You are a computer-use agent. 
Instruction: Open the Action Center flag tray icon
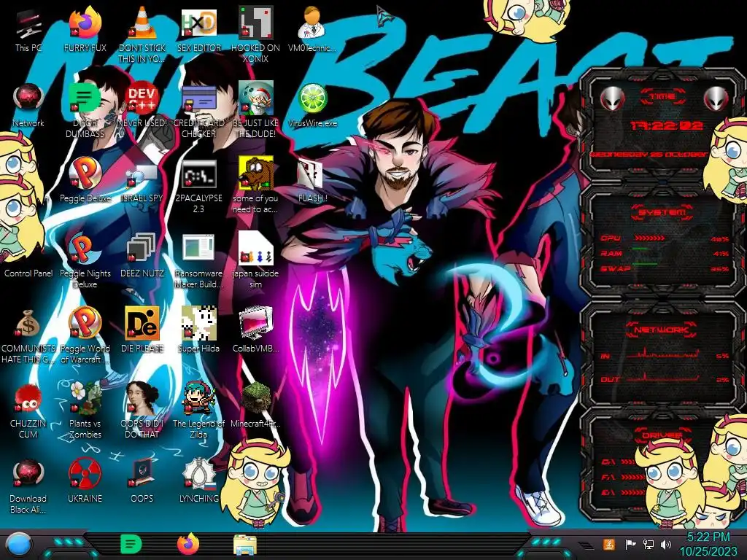pos(630,544)
